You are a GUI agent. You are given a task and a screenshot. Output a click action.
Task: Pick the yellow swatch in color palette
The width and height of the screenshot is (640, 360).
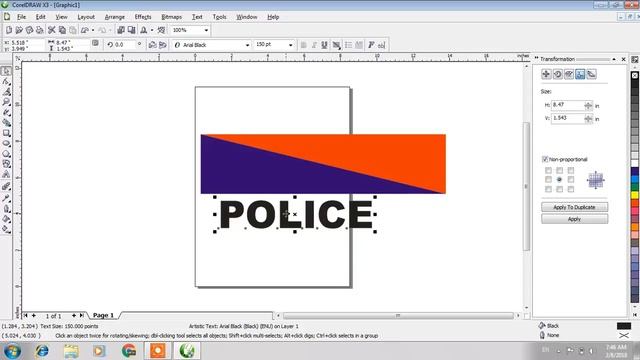635,195
